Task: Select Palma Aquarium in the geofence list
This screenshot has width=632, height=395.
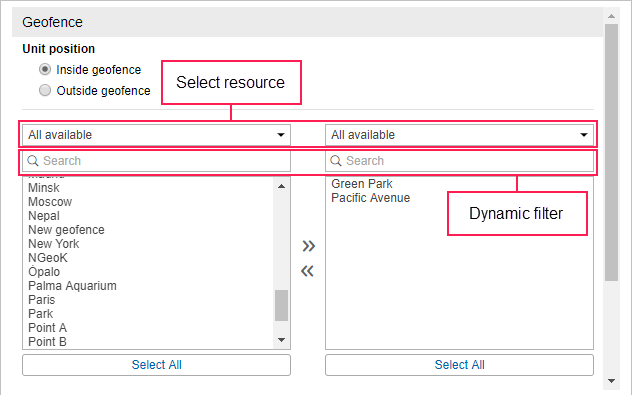Action: [73, 286]
